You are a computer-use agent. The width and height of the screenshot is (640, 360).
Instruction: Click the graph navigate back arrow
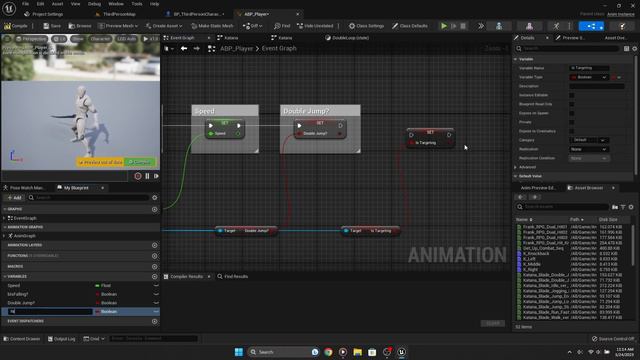point(184,49)
